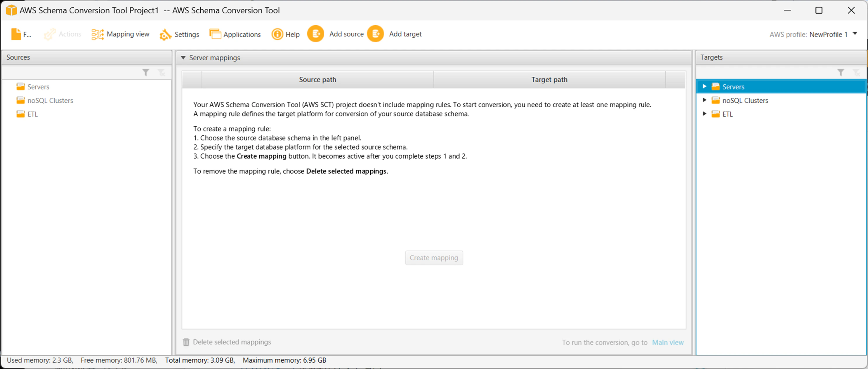
Task: Open the Settings menu label
Action: (187, 34)
